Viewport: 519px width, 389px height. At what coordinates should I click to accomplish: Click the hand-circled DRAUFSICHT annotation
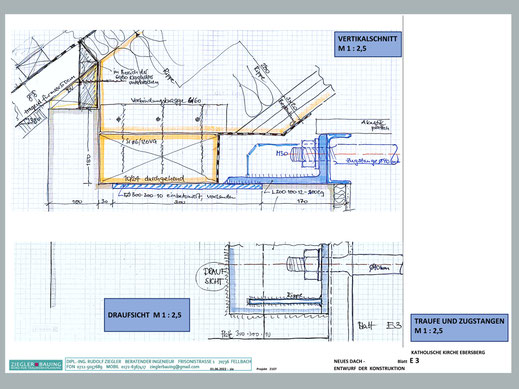(x=211, y=277)
